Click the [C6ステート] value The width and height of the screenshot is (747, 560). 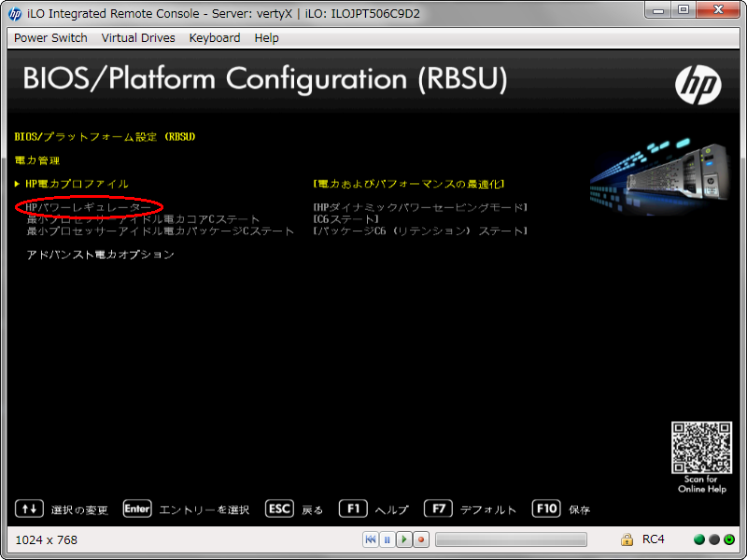click(x=346, y=219)
